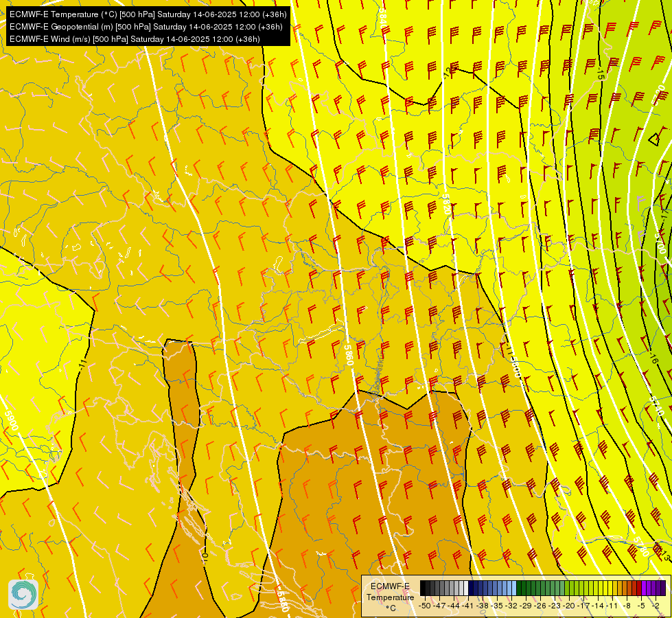Click the -10 isotherm contour label
672x618 pixels.
tap(205, 558)
